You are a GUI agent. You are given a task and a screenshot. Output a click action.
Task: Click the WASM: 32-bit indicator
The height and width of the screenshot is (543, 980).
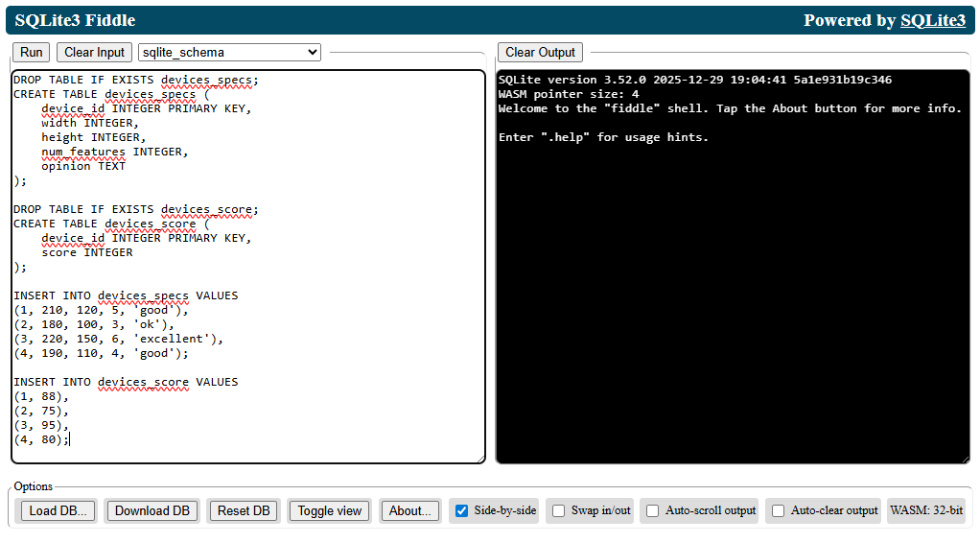926,510
